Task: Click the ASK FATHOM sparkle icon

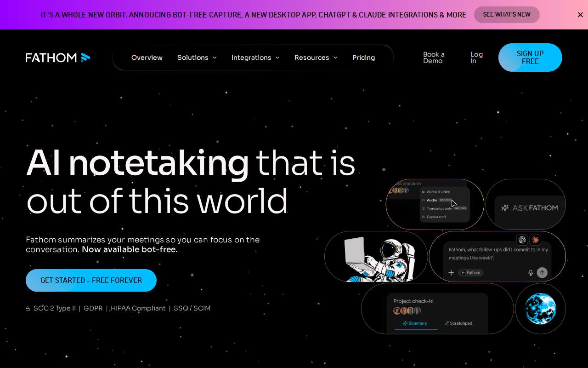Action: click(505, 208)
